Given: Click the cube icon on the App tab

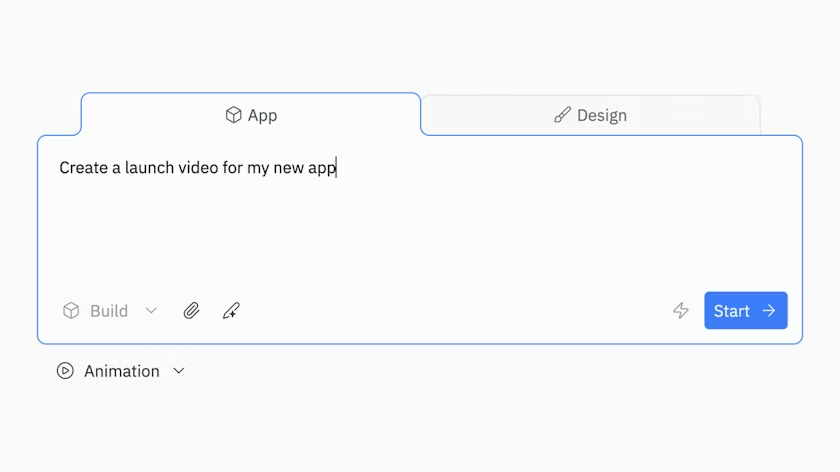Looking at the screenshot, I should click(233, 115).
